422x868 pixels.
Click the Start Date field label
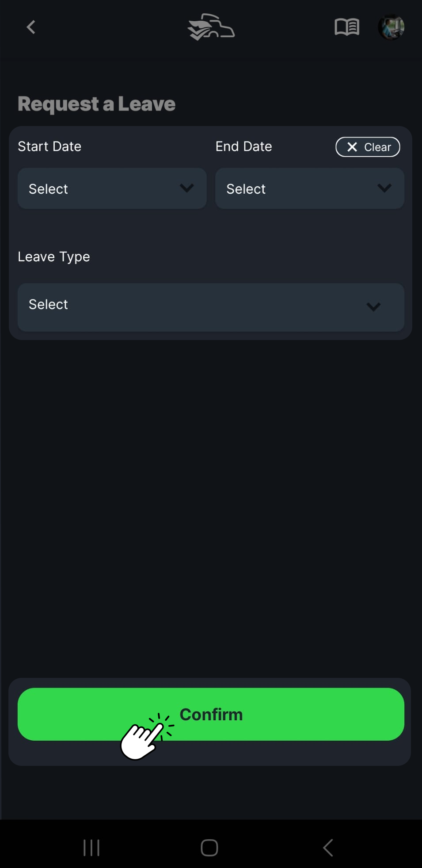(x=49, y=146)
